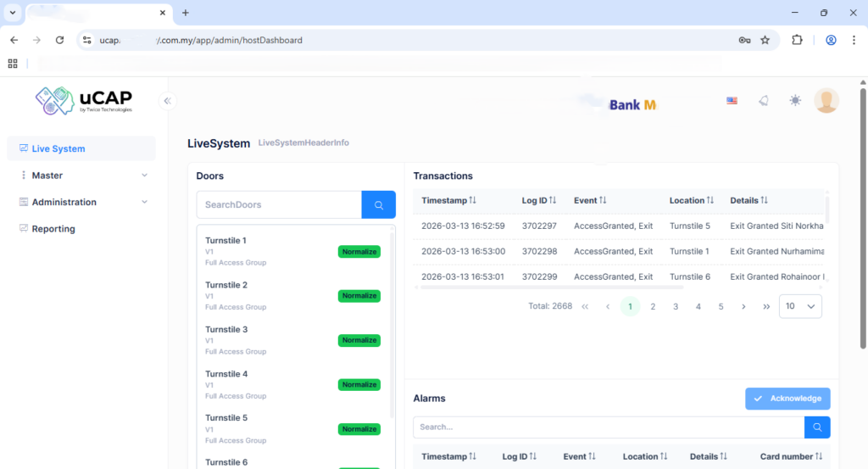Sort transactions by Timestamp column

click(449, 201)
